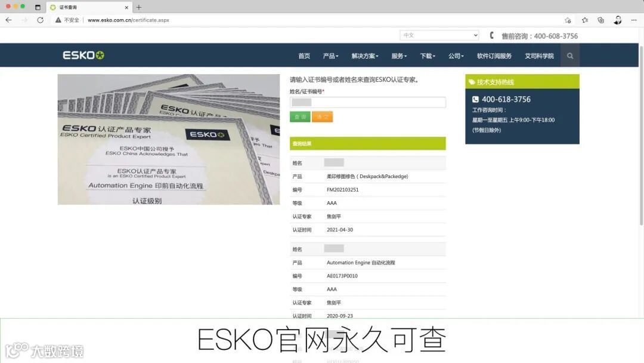
Task: Expand the 产品 navigation menu
Action: [x=330, y=56]
